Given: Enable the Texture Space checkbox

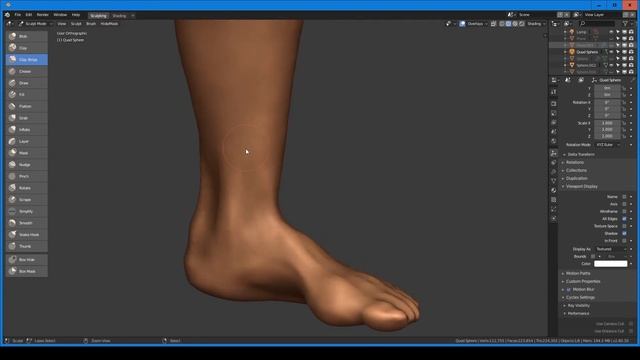Looking at the screenshot, I should (x=624, y=226).
